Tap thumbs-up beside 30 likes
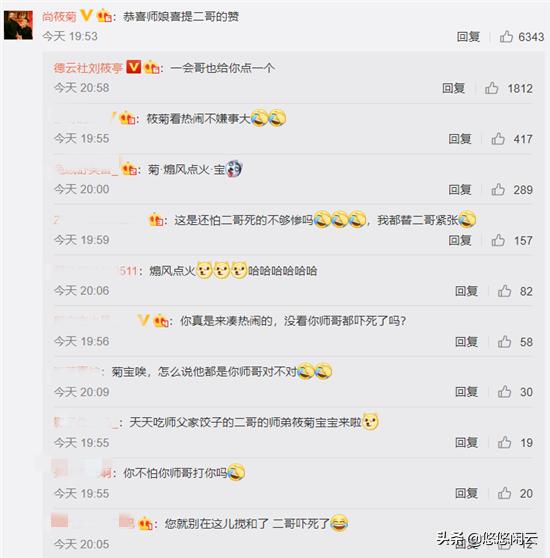Viewport: 550px width, 558px height. click(504, 392)
